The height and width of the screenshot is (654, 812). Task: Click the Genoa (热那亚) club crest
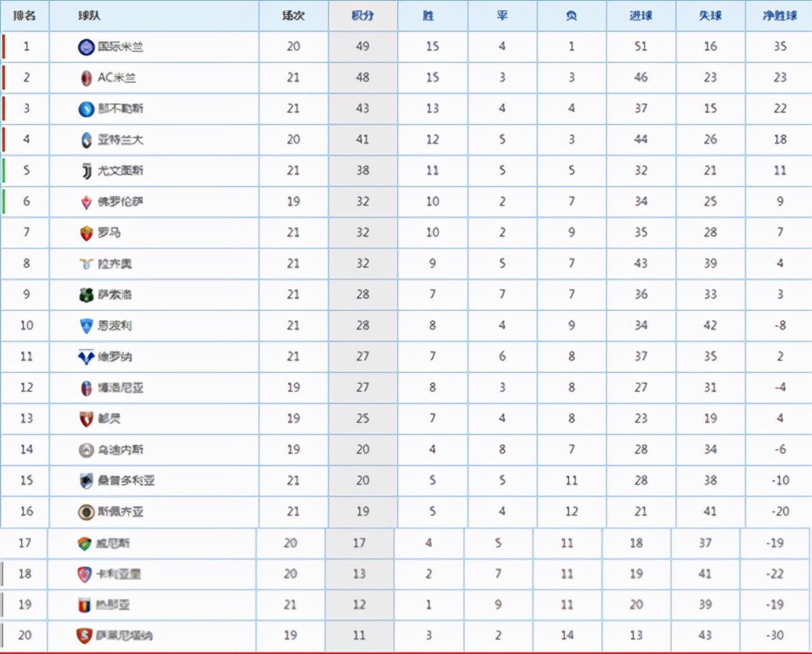[84, 605]
